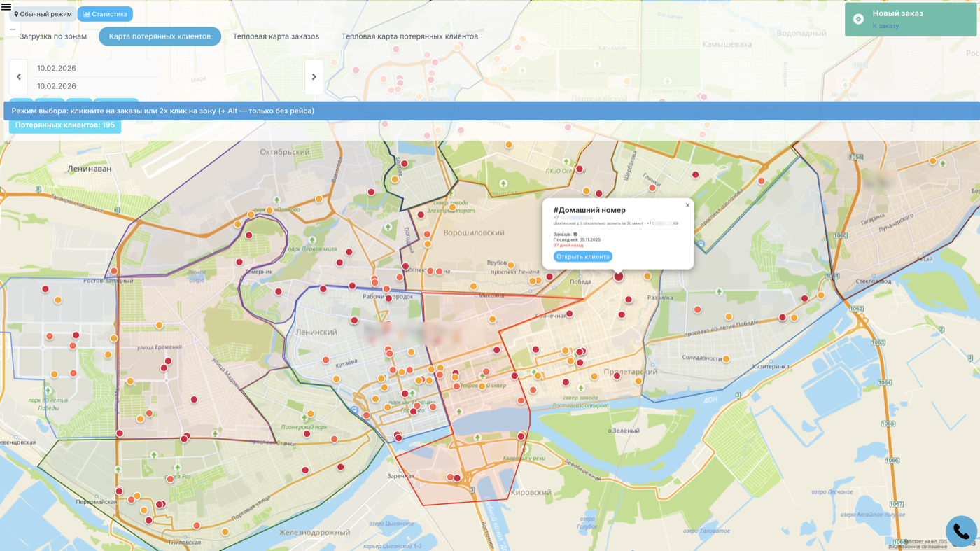Follow the К заказу link

[x=885, y=26]
